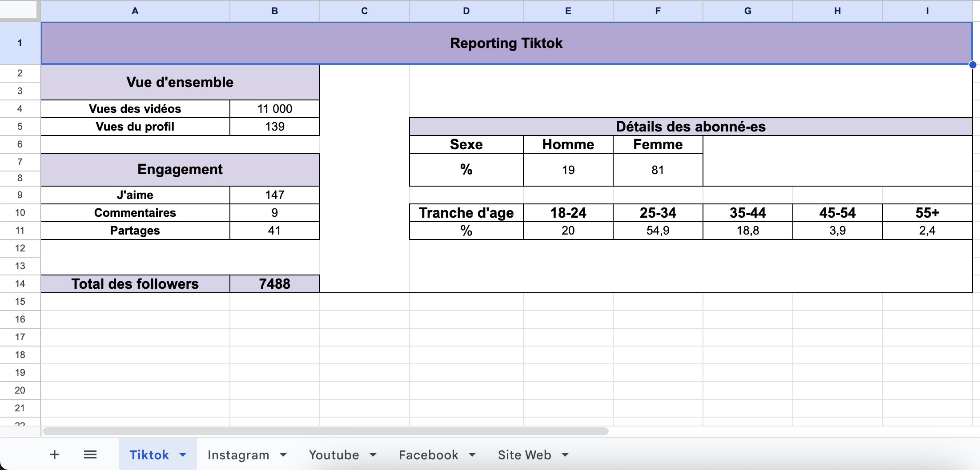Select the Vue d'ensemble header cell
980x470 pixels.
[180, 82]
